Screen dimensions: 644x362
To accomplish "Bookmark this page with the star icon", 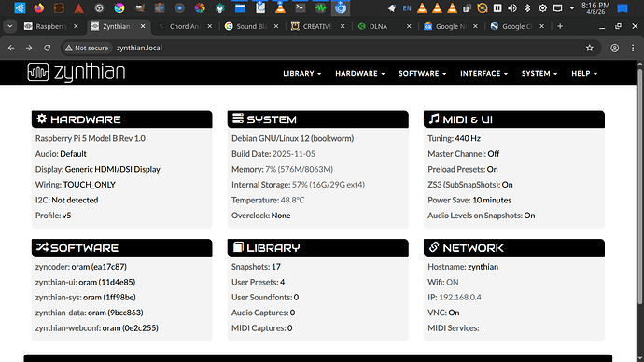I will pyautogui.click(x=590, y=48).
